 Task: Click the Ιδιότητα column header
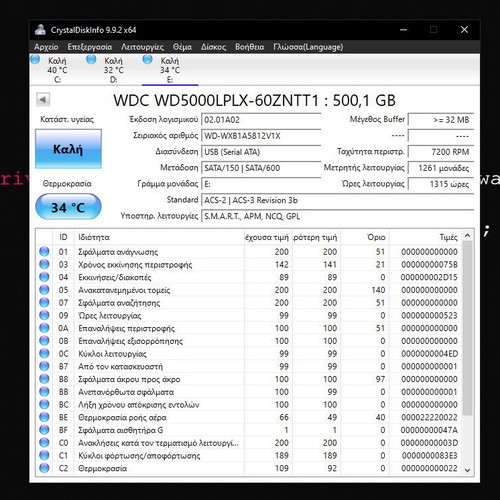click(159, 237)
